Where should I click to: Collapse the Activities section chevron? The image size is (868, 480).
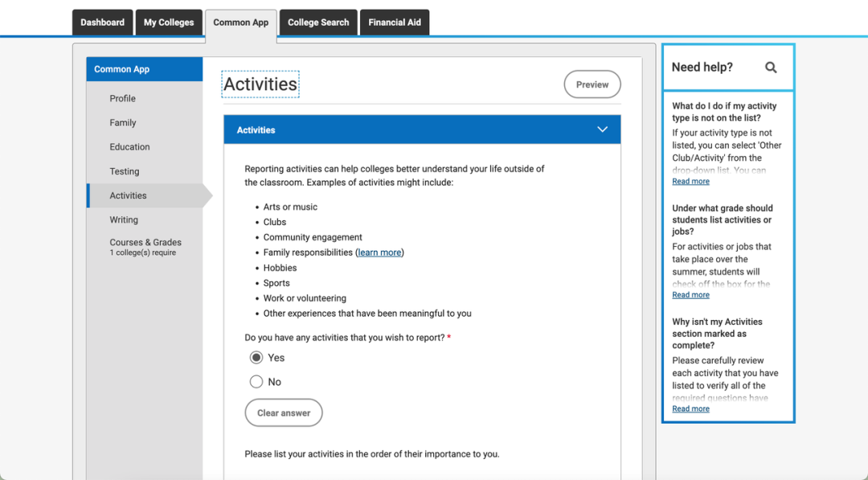602,129
